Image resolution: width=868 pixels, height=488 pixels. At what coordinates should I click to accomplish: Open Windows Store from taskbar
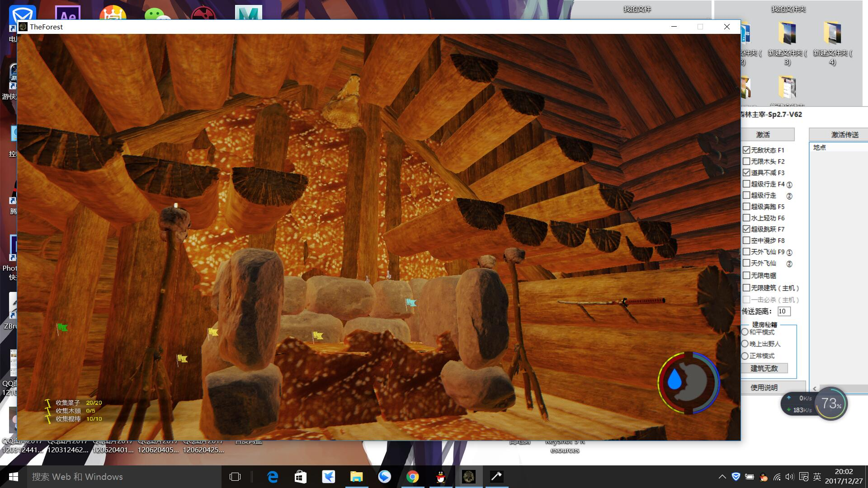[301, 477]
